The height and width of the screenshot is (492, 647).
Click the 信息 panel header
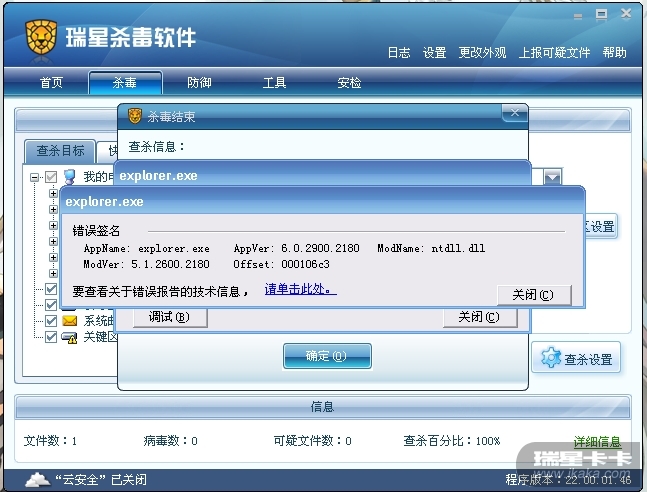(323, 407)
